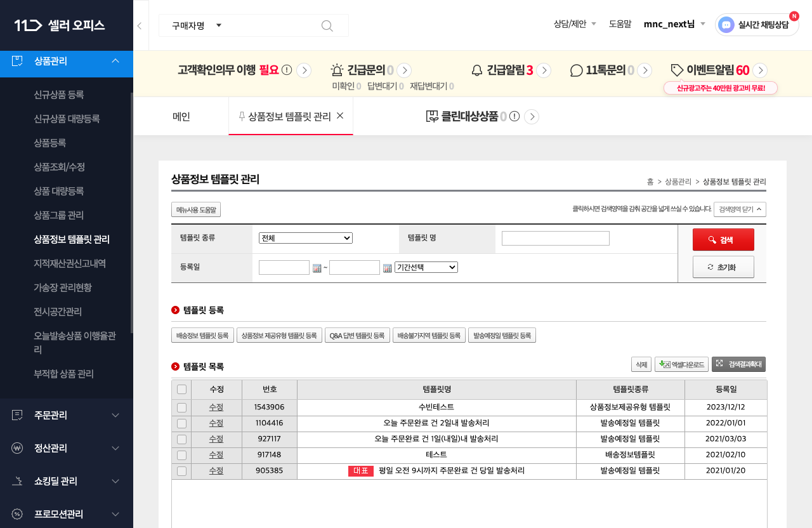The image size is (812, 528).
Task: Open the 템플릿 종류 dropdown
Action: [x=305, y=238]
